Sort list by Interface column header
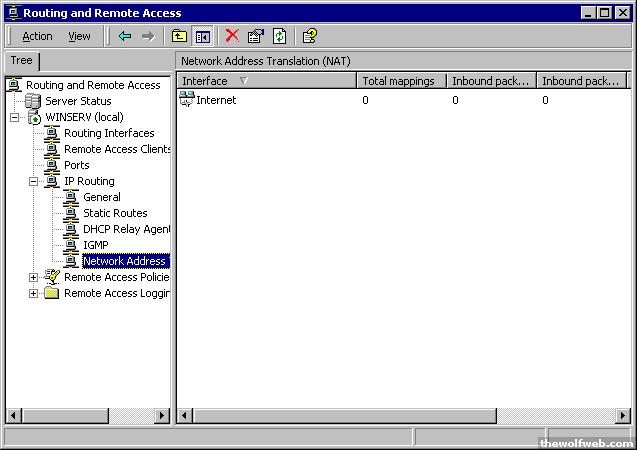The image size is (637, 450). pos(265,81)
